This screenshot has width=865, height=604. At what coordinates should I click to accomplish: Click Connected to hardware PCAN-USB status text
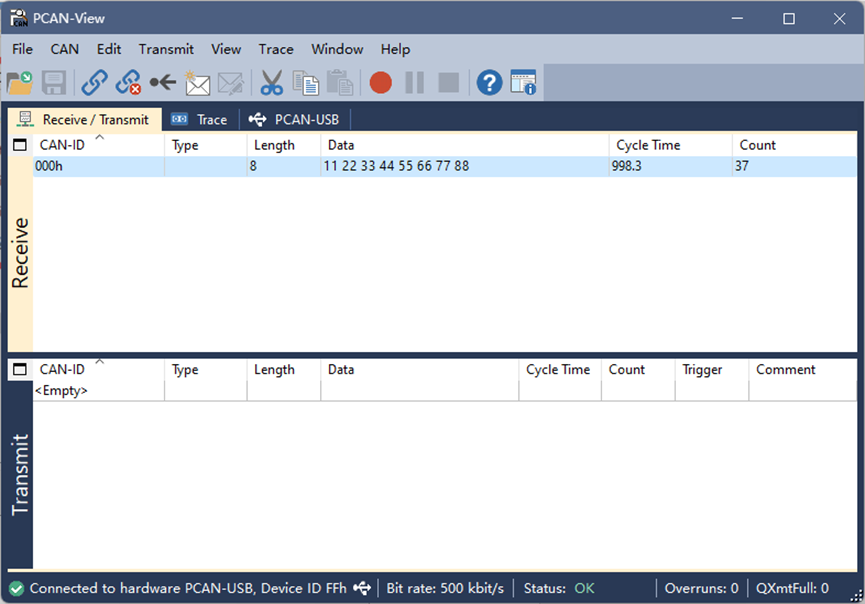coord(188,589)
